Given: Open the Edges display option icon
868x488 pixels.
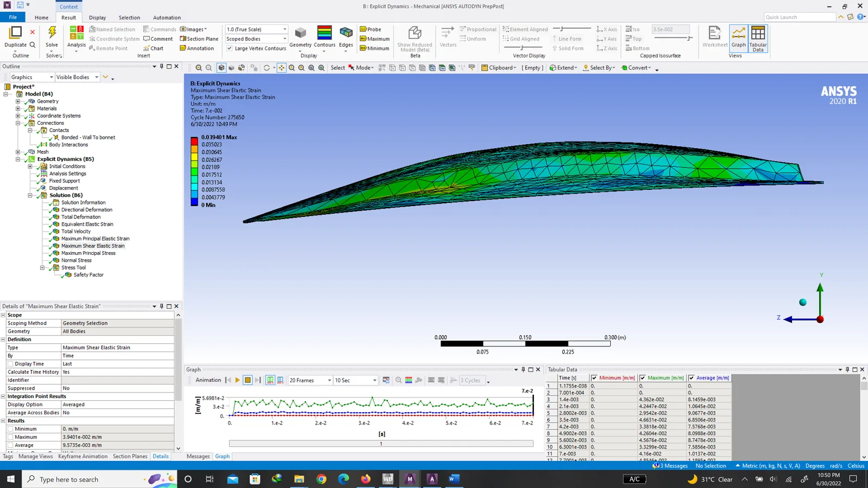Looking at the screenshot, I should tap(346, 33).
